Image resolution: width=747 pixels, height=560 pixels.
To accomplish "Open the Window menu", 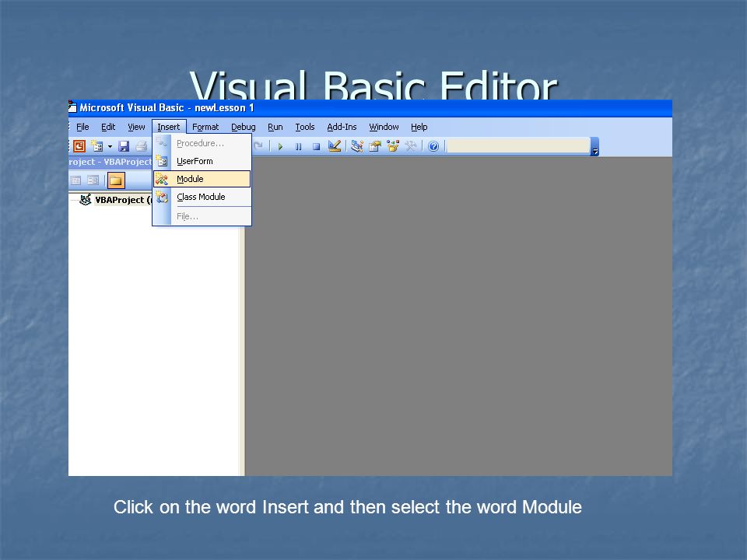I will pos(384,127).
